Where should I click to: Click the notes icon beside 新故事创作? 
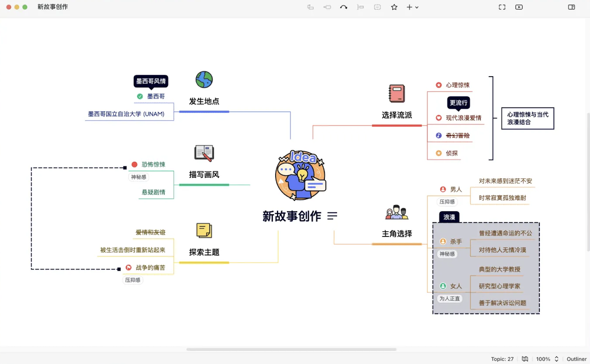333,216
